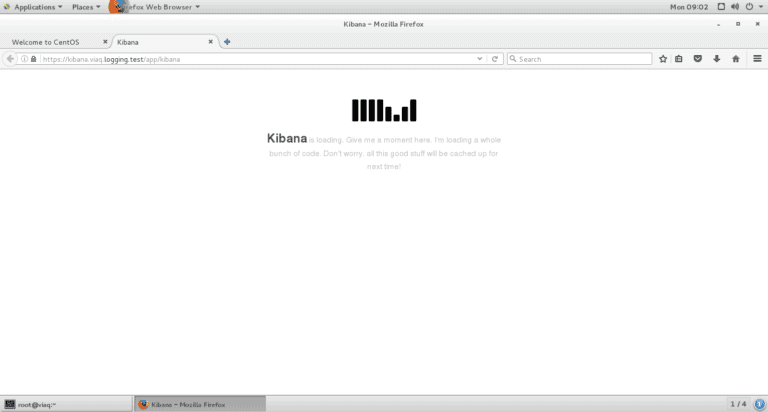
Task: Bookmark this page with the star icon
Action: (663, 59)
